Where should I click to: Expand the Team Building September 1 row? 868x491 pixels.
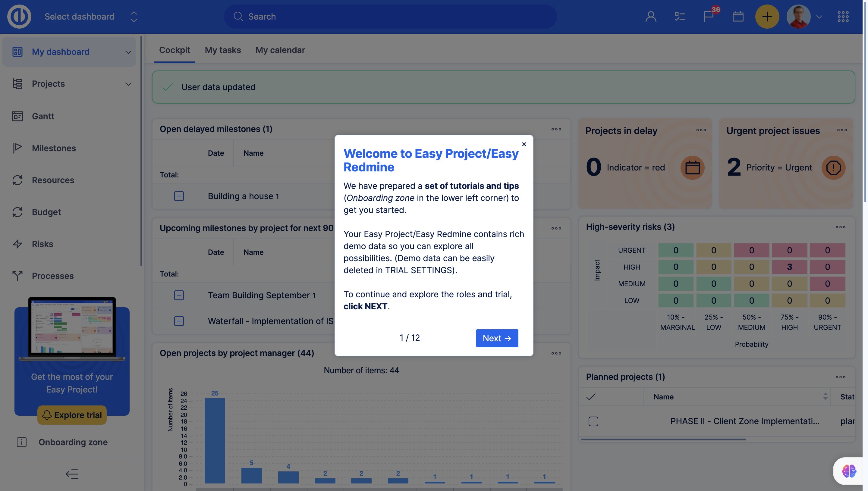click(x=179, y=295)
